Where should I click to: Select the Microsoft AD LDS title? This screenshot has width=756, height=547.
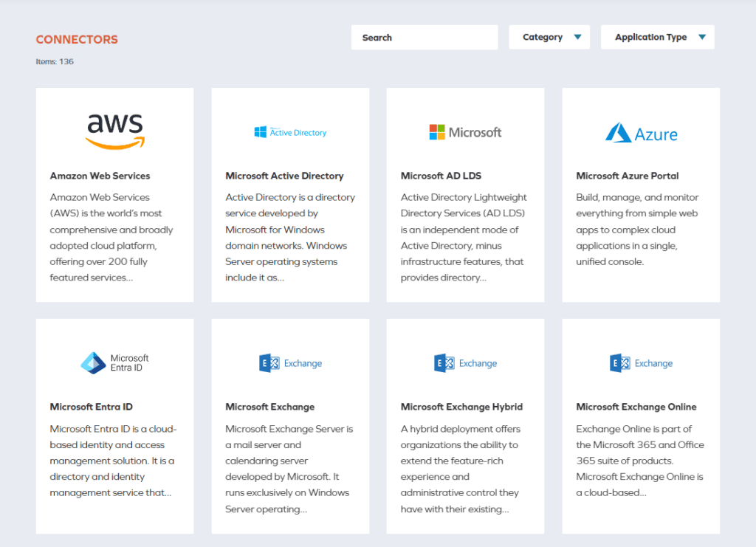441,176
